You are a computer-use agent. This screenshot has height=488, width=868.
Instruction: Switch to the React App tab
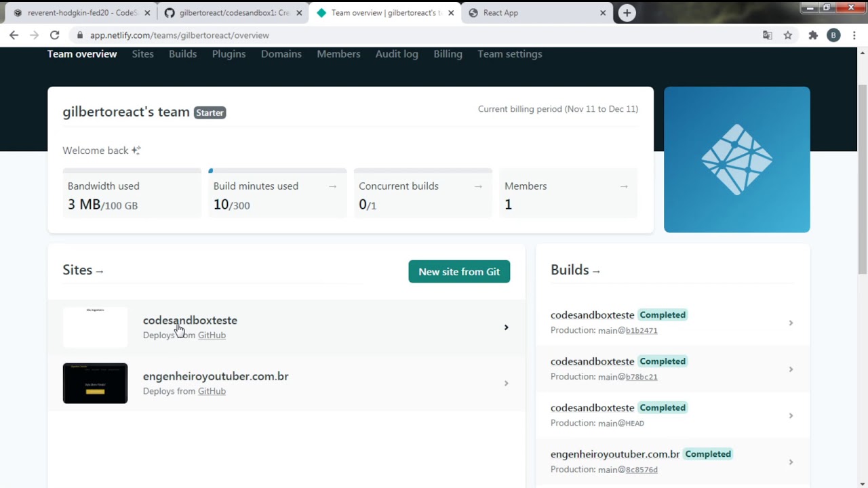click(x=537, y=13)
